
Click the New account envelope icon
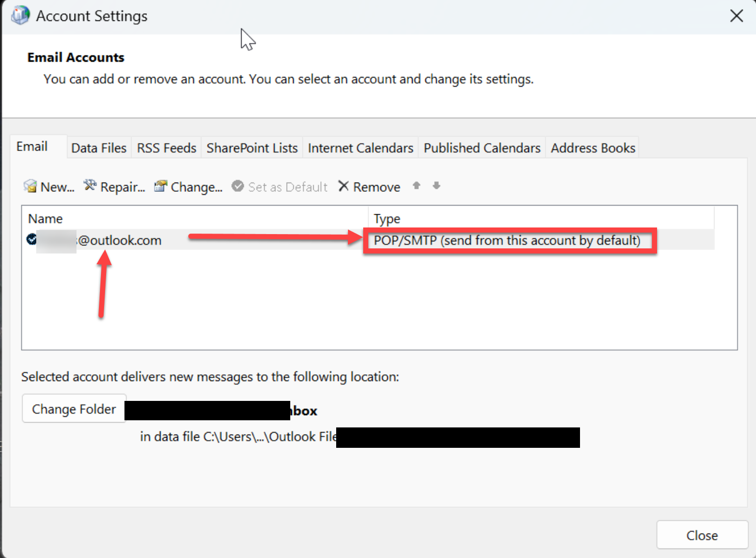click(31, 186)
